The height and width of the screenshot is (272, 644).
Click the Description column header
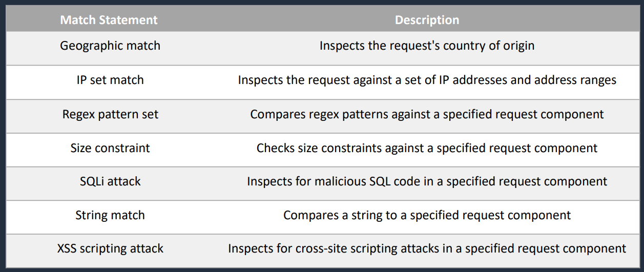coord(427,20)
